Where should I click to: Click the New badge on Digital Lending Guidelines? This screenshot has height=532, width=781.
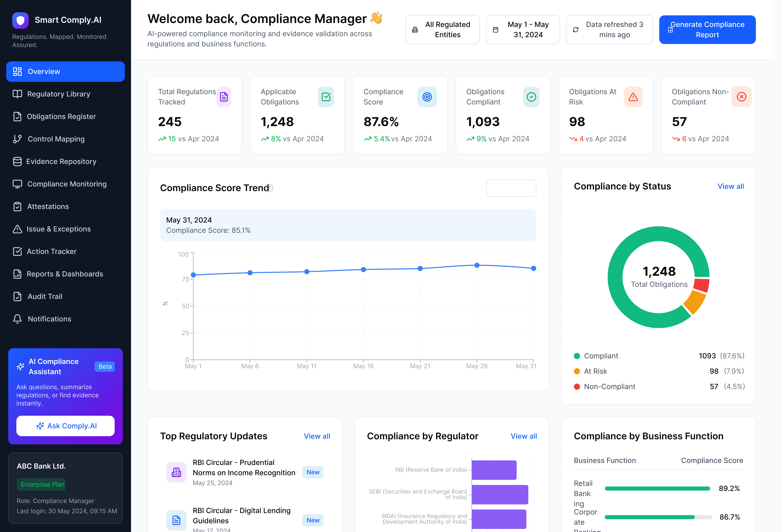click(313, 520)
